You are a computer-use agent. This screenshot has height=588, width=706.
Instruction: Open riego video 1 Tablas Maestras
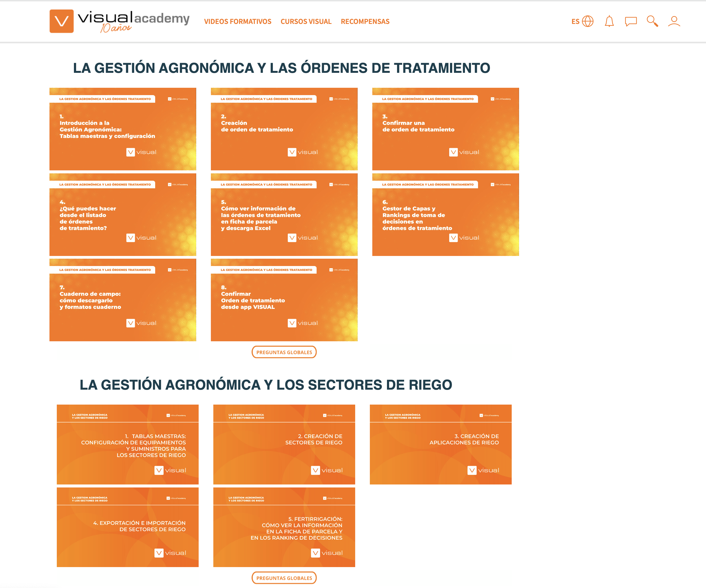point(128,445)
